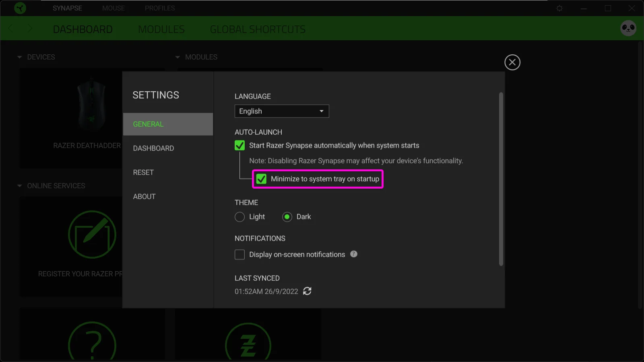Toggle Minimize to system tray on startup
The height and width of the screenshot is (362, 644).
pos(261,179)
